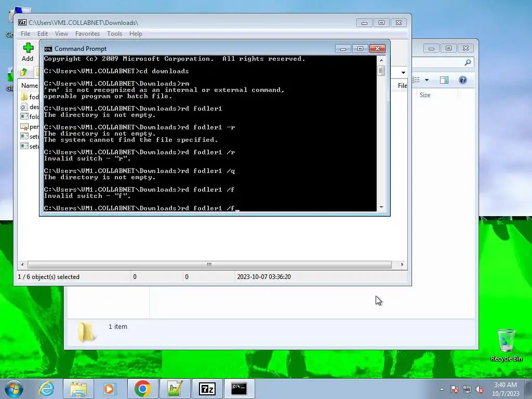
Task: Click the 7-Zip horizontal scrollbar thumb
Action: pyautogui.click(x=209, y=264)
